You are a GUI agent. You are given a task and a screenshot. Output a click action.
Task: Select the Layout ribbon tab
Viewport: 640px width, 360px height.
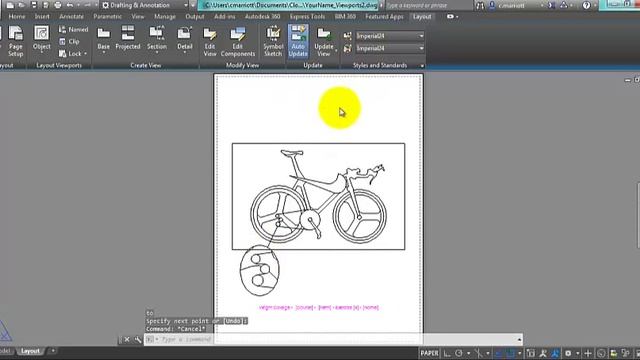(422, 17)
